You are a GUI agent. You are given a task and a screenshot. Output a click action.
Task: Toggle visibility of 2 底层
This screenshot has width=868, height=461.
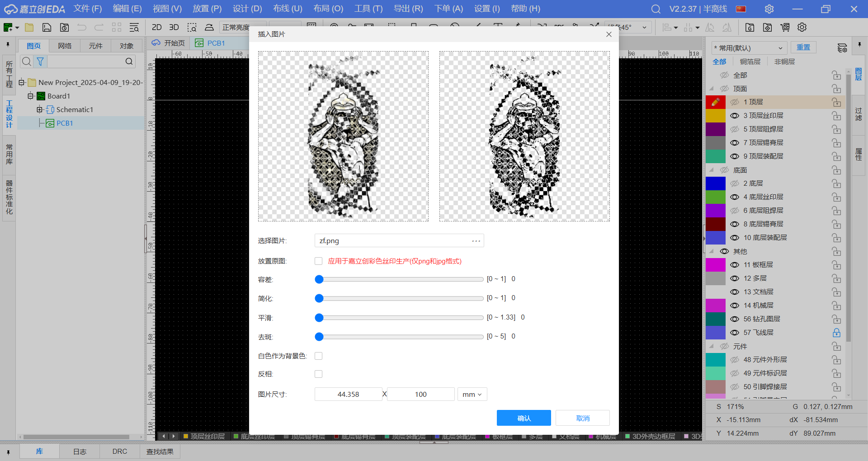tap(735, 183)
